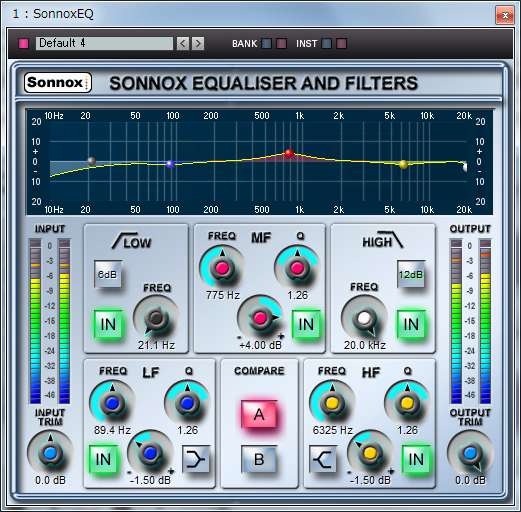Viewport: 521px width, 512px height.
Task: Toggle the MF band IN button
Action: 306,324
